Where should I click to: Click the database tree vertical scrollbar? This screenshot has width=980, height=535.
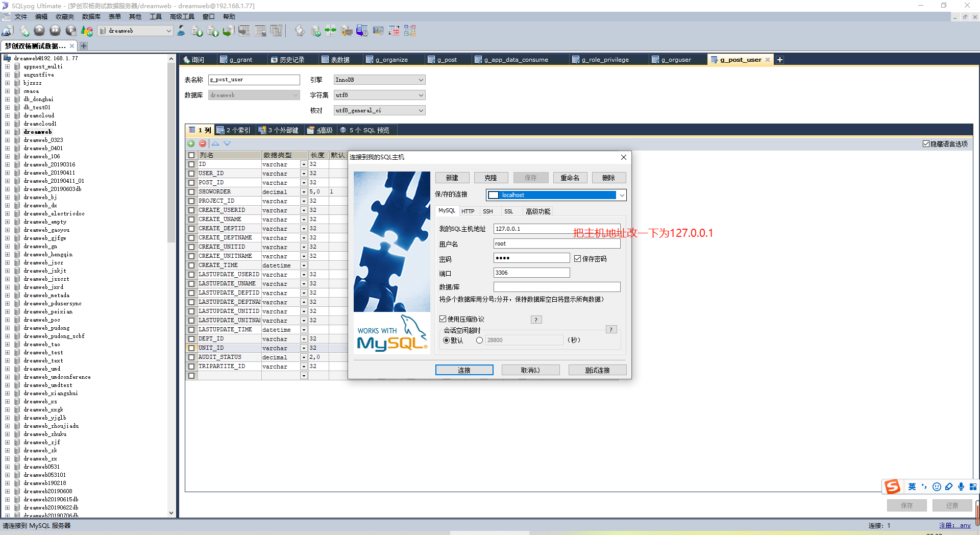(x=171, y=153)
